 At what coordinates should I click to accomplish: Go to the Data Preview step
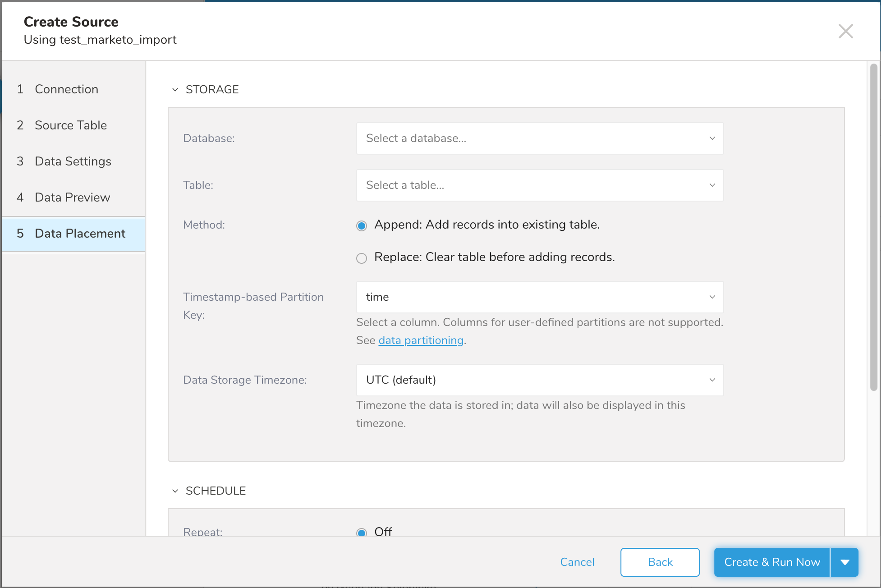(72, 198)
